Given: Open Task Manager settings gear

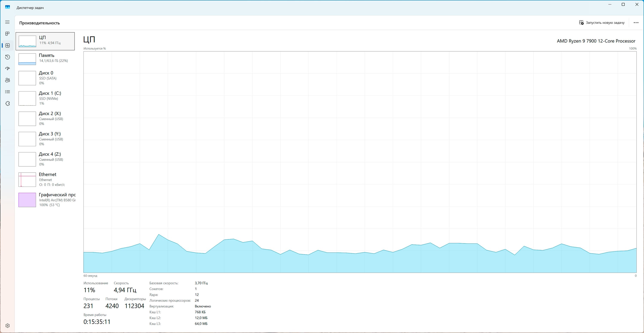Looking at the screenshot, I should point(7,325).
